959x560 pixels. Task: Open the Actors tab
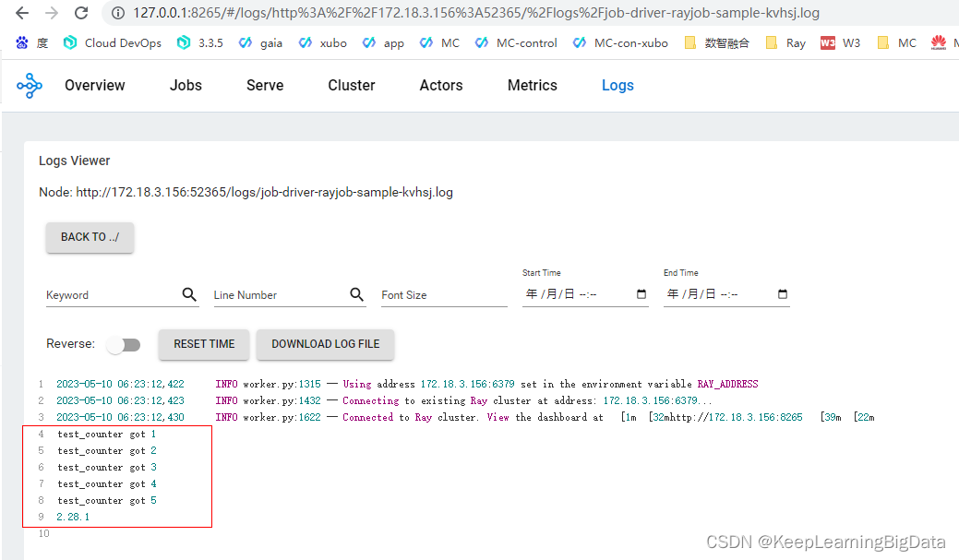tap(440, 85)
